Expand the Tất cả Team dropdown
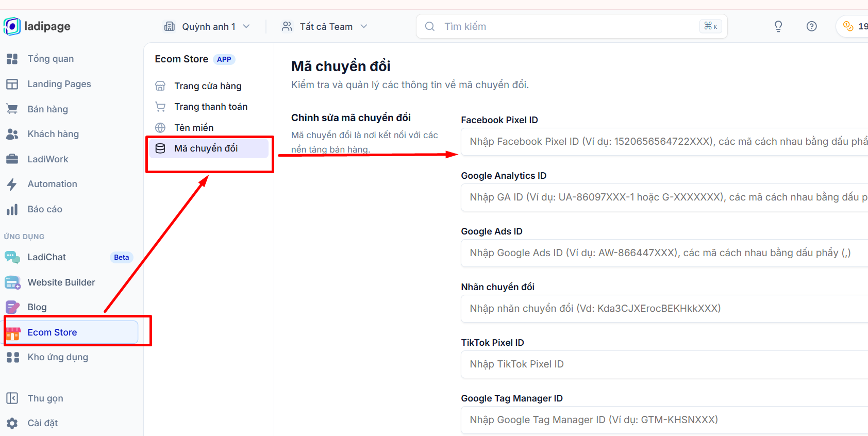Image resolution: width=868 pixels, height=436 pixels. [364, 26]
